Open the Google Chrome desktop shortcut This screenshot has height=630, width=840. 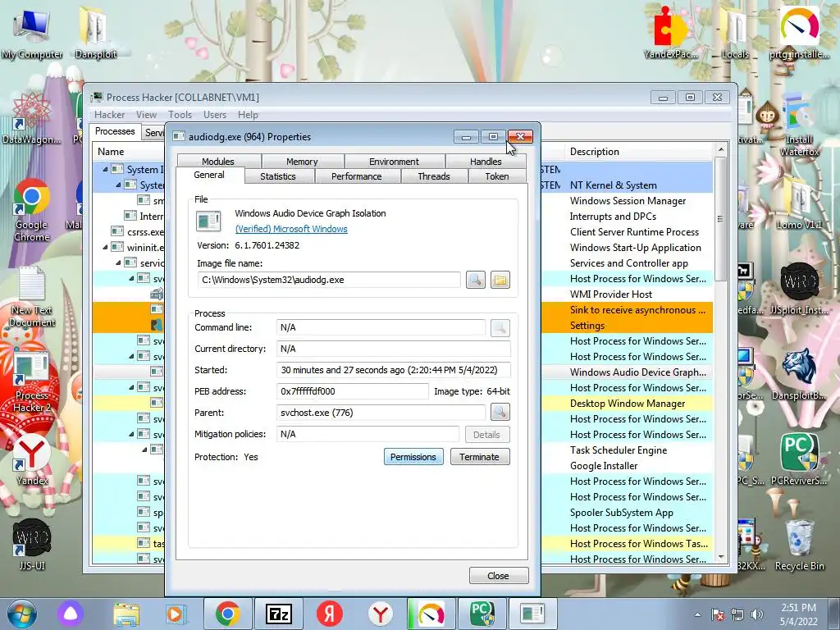click(x=32, y=211)
